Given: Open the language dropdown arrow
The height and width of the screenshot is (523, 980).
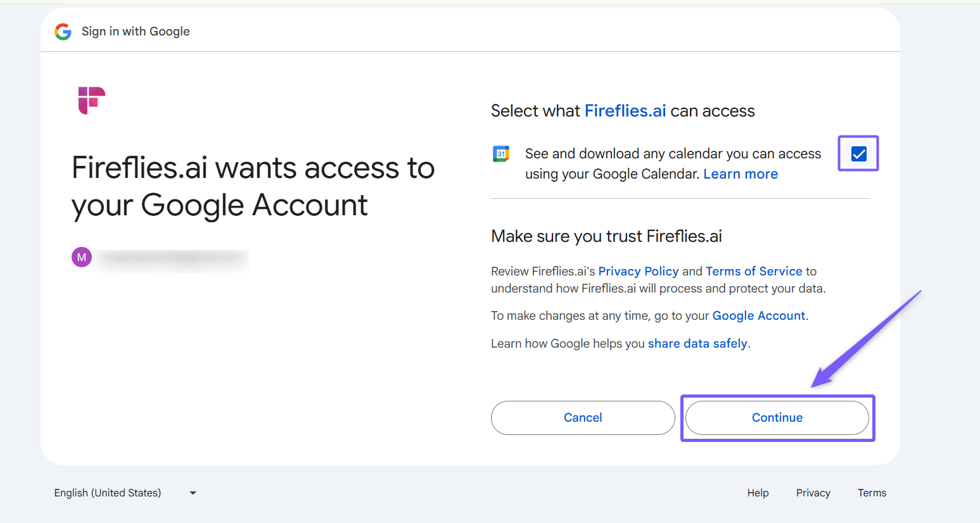Looking at the screenshot, I should 193,493.
